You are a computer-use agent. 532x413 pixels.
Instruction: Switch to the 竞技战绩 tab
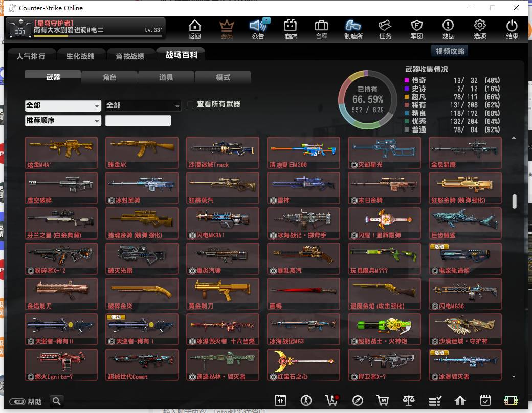[130, 56]
